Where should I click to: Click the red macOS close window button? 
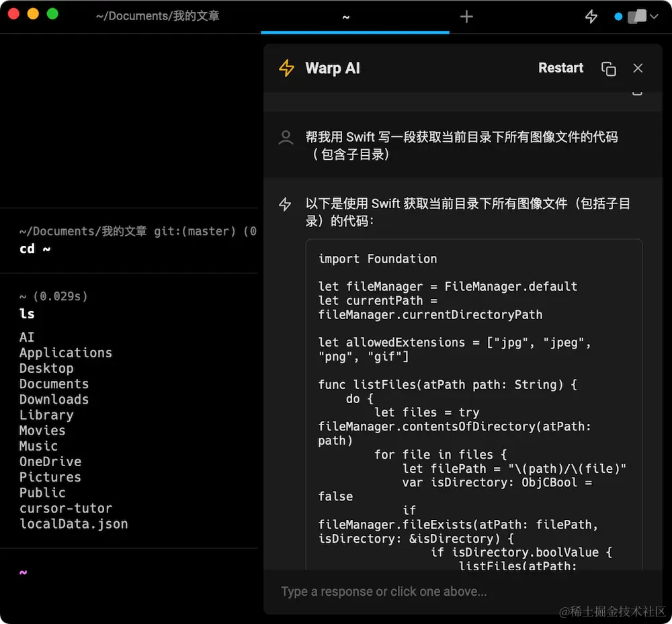pyautogui.click(x=13, y=13)
